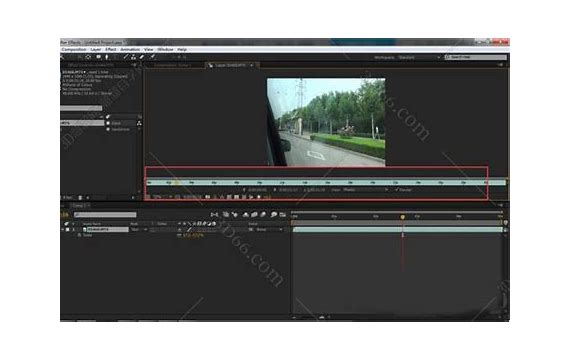Open the Effect menu
Image resolution: width=570 pixels, height=360 pixels.
(111, 49)
